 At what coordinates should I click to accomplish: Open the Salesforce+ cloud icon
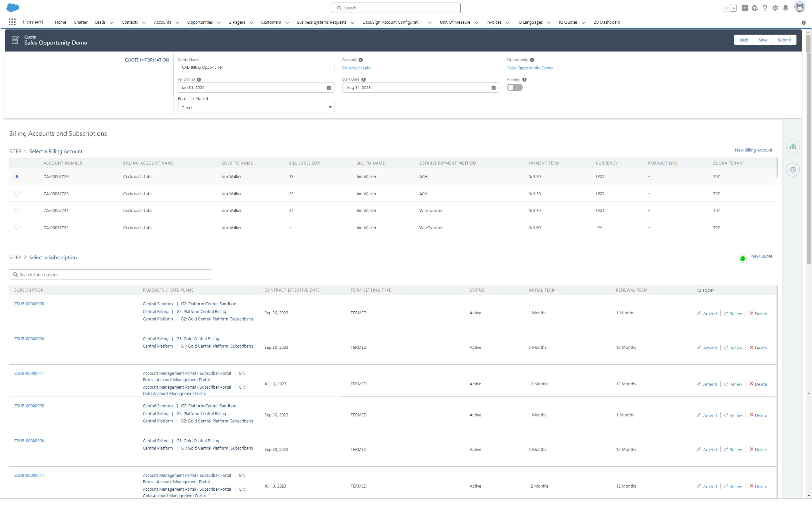click(755, 7)
